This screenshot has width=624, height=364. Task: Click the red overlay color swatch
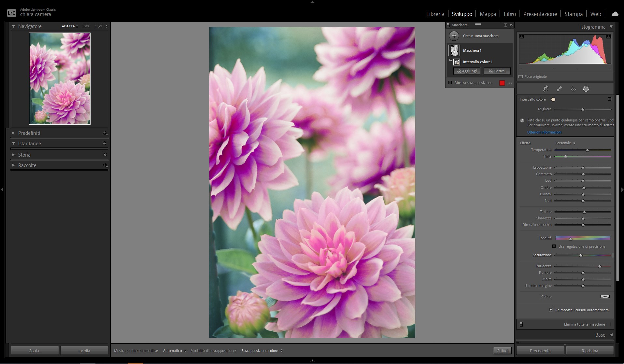(x=502, y=83)
